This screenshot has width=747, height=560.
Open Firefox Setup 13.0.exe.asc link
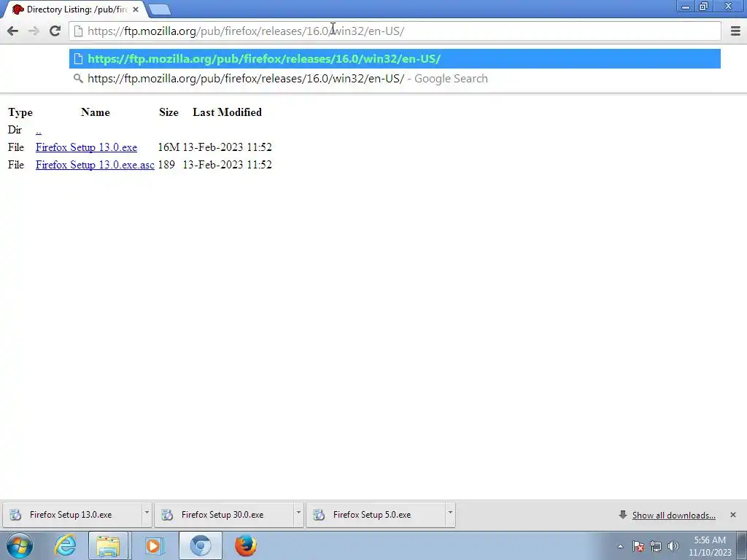95,165
